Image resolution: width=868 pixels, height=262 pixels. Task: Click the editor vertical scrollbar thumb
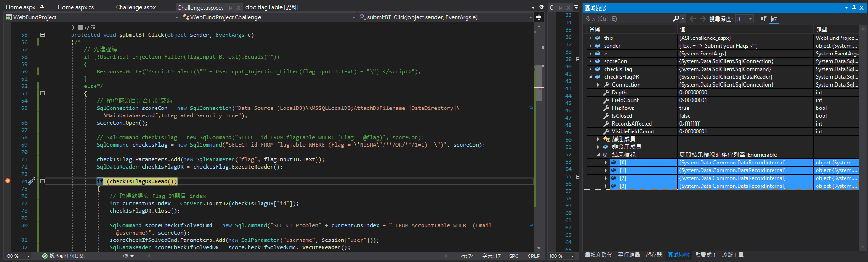tap(539, 82)
